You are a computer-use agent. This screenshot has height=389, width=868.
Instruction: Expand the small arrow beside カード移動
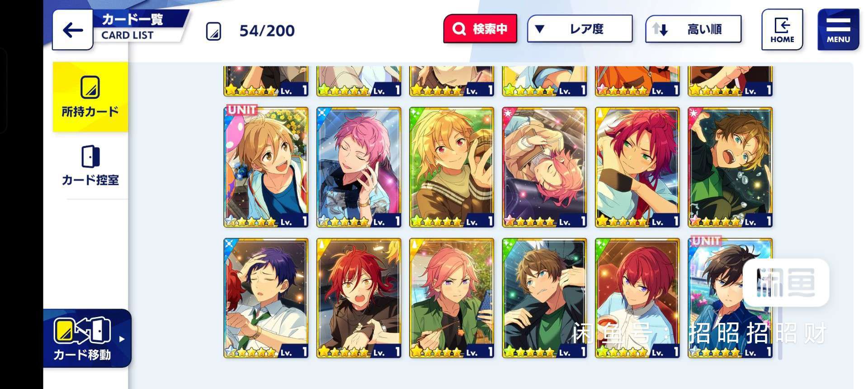[x=122, y=339]
